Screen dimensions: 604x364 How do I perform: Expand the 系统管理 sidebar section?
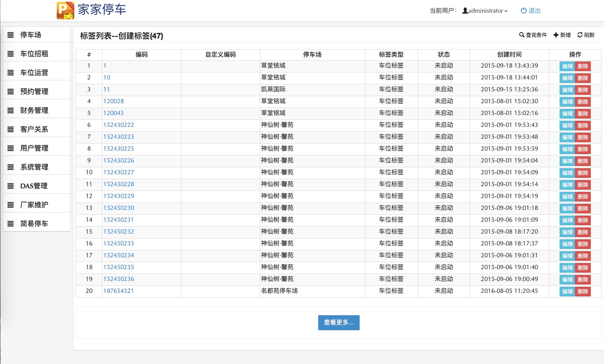coord(34,167)
